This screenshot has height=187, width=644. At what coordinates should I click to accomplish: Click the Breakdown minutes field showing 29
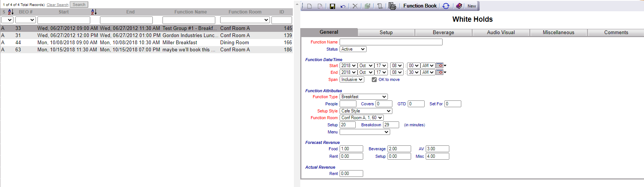tap(391, 125)
